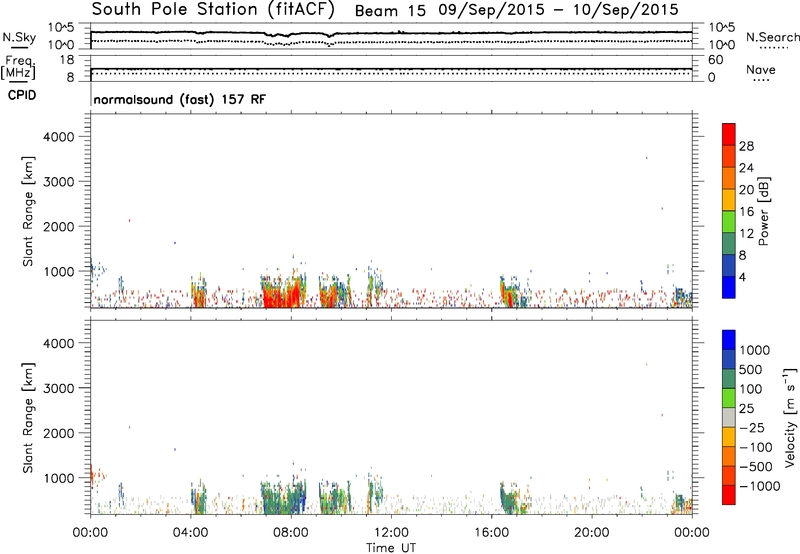Viewport: 800px width, 554px height.
Task: Click the 'Velocity [m s-1]' color bar label
Action: tap(790, 417)
